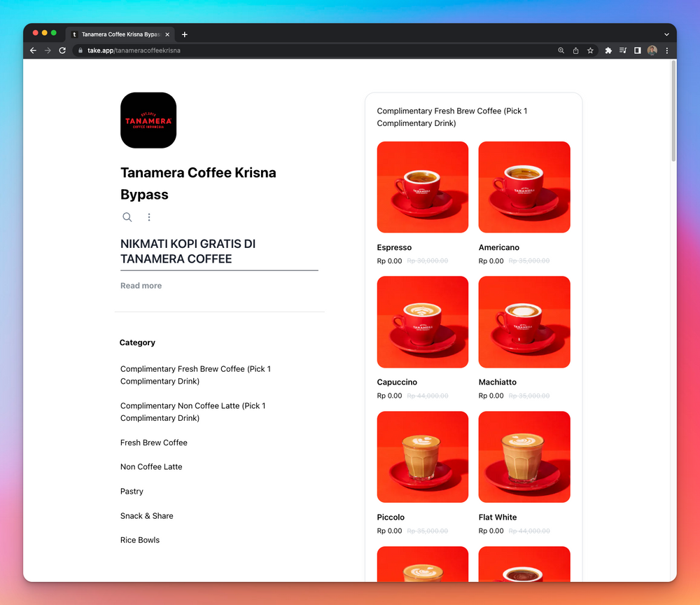This screenshot has height=605, width=700.
Task: Open the Espresso product image
Action: pyautogui.click(x=423, y=187)
